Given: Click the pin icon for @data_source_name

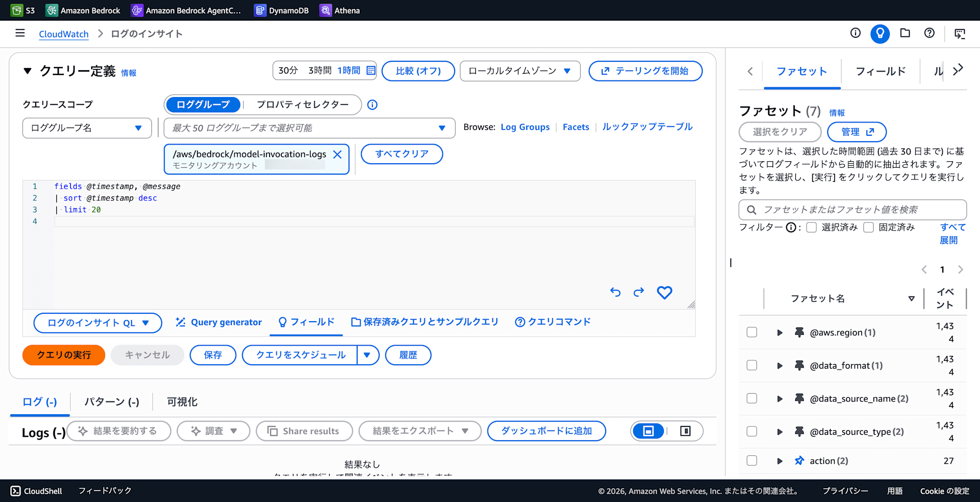Looking at the screenshot, I should click(x=799, y=399).
